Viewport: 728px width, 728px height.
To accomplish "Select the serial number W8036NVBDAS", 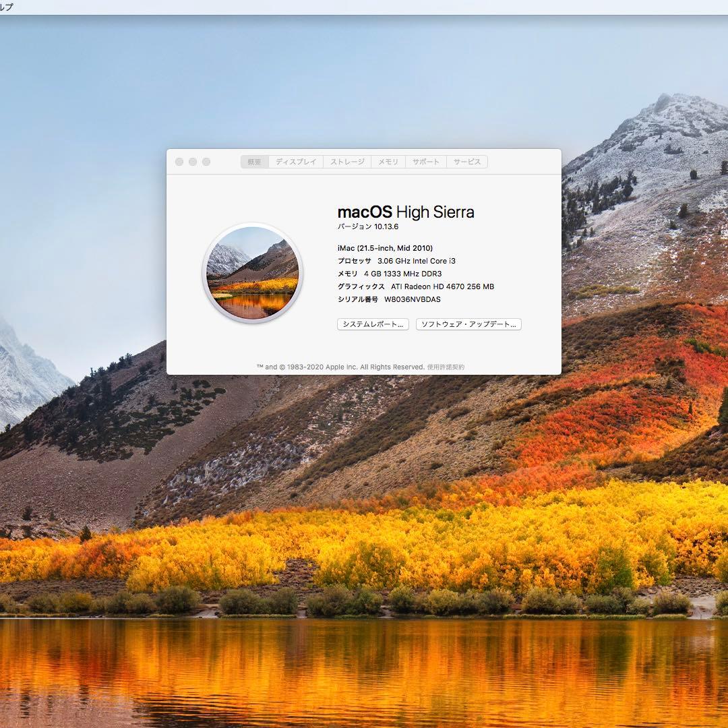I will click(x=413, y=299).
